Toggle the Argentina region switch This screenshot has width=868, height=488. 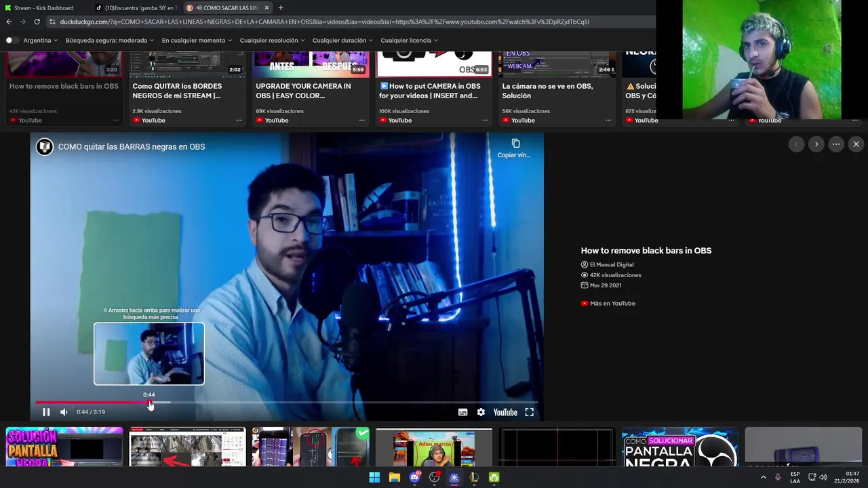point(12,41)
